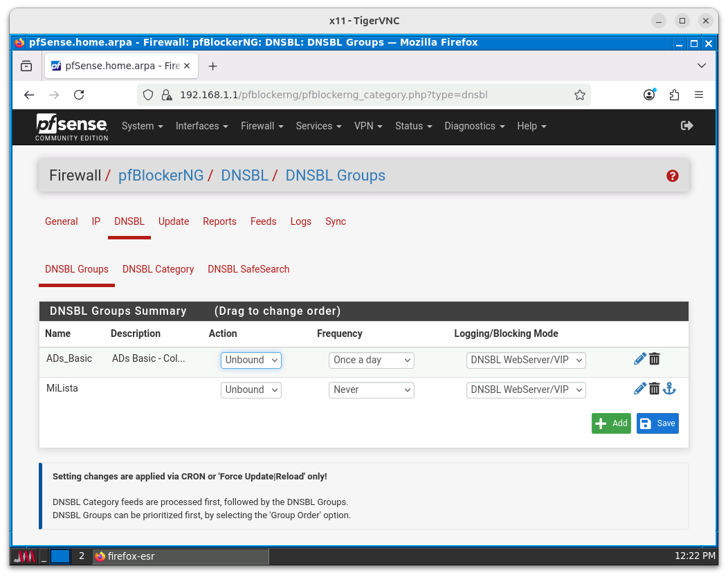728x577 pixels.
Task: Select the DNSBL tab
Action: point(129,221)
